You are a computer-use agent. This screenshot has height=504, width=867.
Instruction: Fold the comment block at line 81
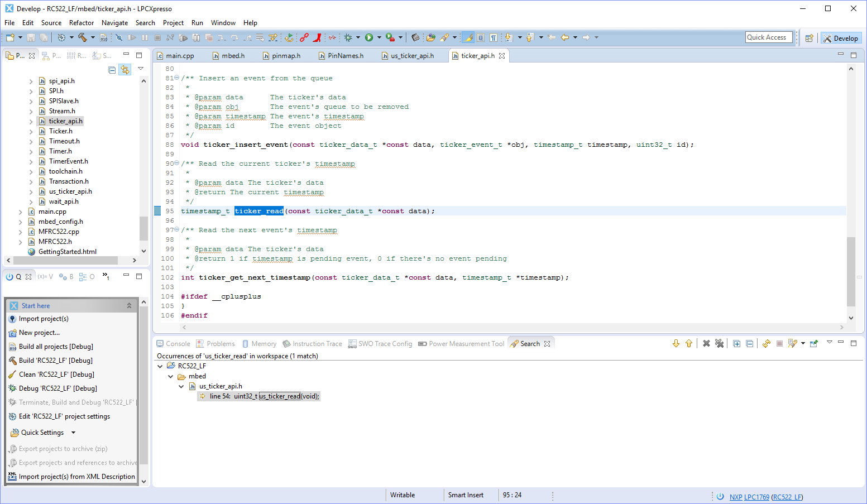tap(177, 78)
